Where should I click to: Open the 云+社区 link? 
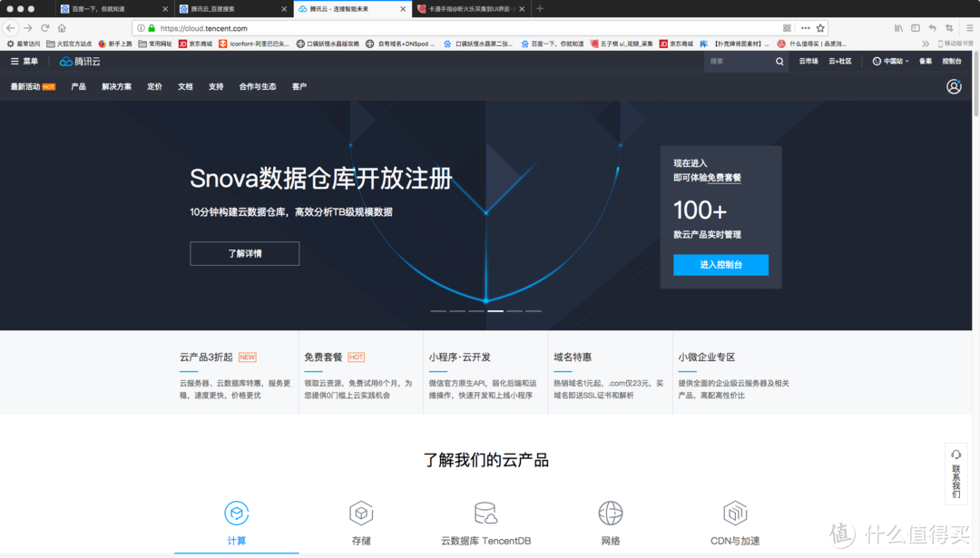(840, 61)
